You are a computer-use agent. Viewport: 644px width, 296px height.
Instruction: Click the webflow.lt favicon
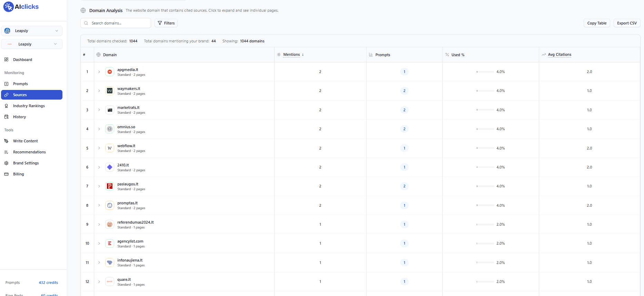(110, 148)
